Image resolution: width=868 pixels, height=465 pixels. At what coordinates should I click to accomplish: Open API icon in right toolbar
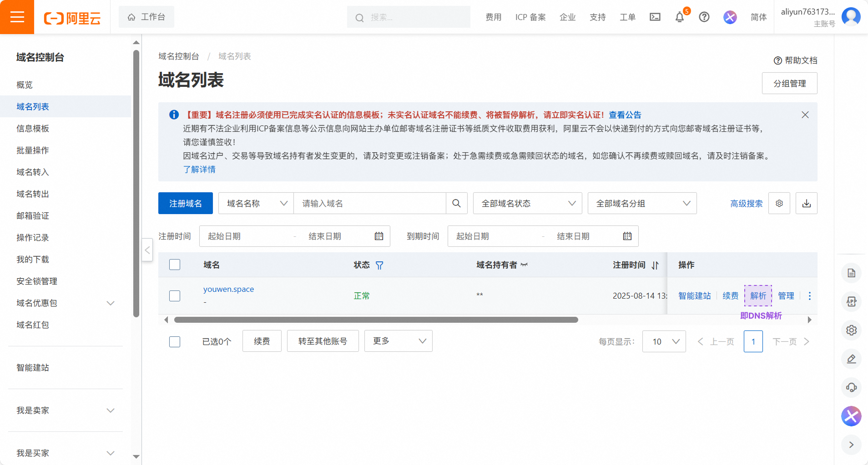tap(852, 301)
